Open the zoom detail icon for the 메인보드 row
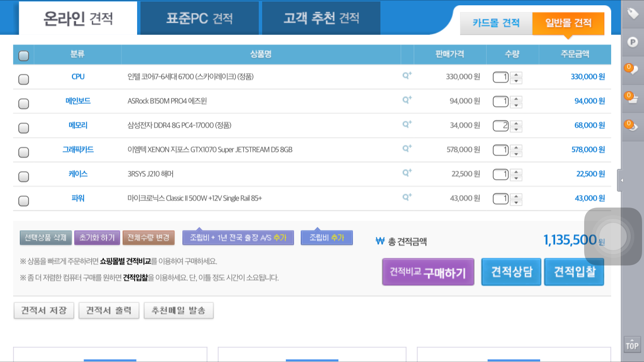 [x=407, y=99]
